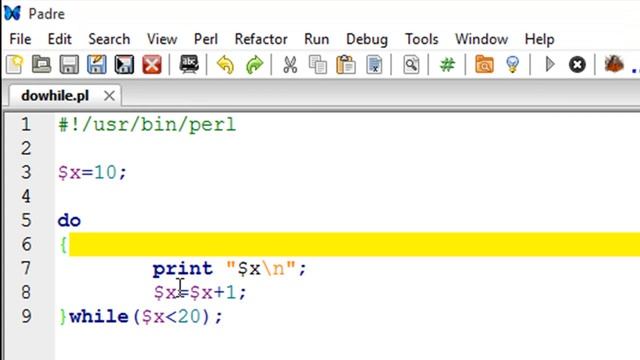Open the View menu
640x360 pixels.
(162, 39)
